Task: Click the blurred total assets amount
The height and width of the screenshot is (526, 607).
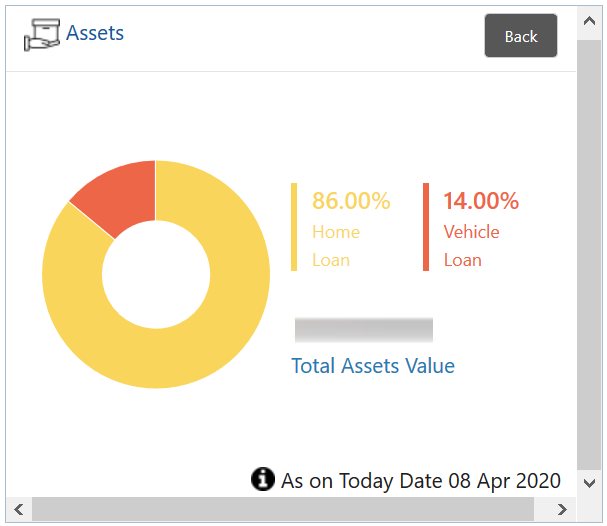Action: 363,330
